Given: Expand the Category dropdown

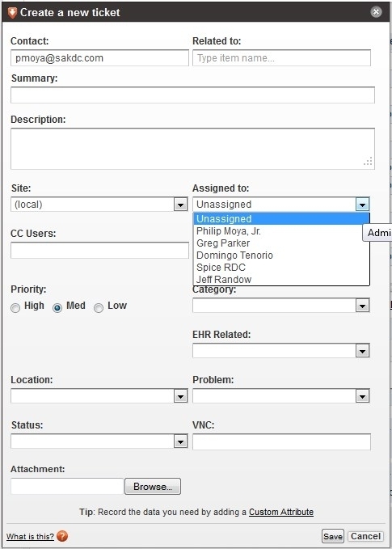Looking at the screenshot, I should 363,306.
